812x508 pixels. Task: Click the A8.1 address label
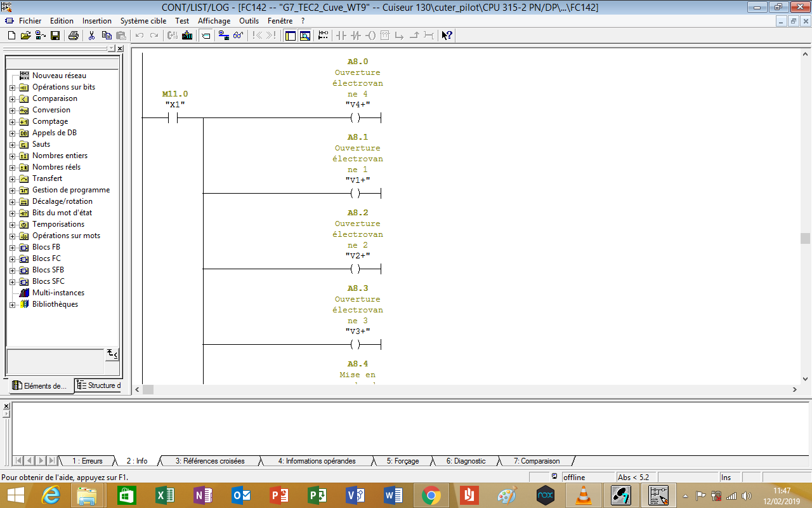tap(358, 137)
